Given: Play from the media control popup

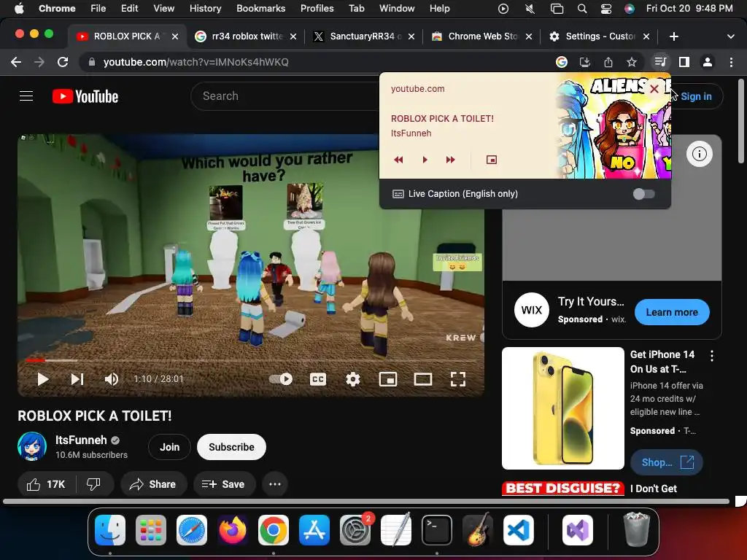Looking at the screenshot, I should (425, 160).
